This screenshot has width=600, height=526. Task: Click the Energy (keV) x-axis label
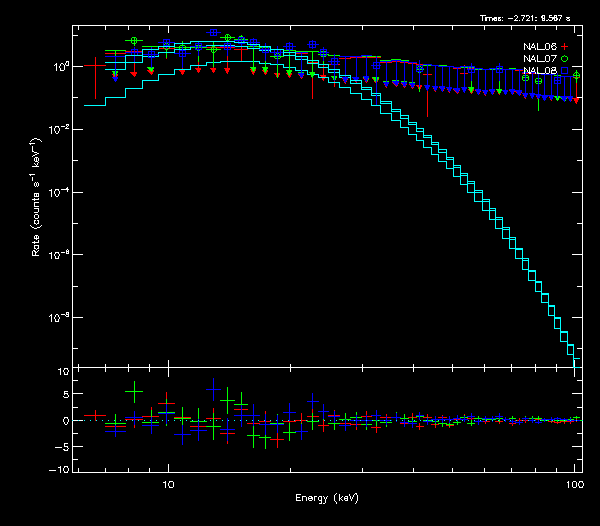[x=327, y=498]
